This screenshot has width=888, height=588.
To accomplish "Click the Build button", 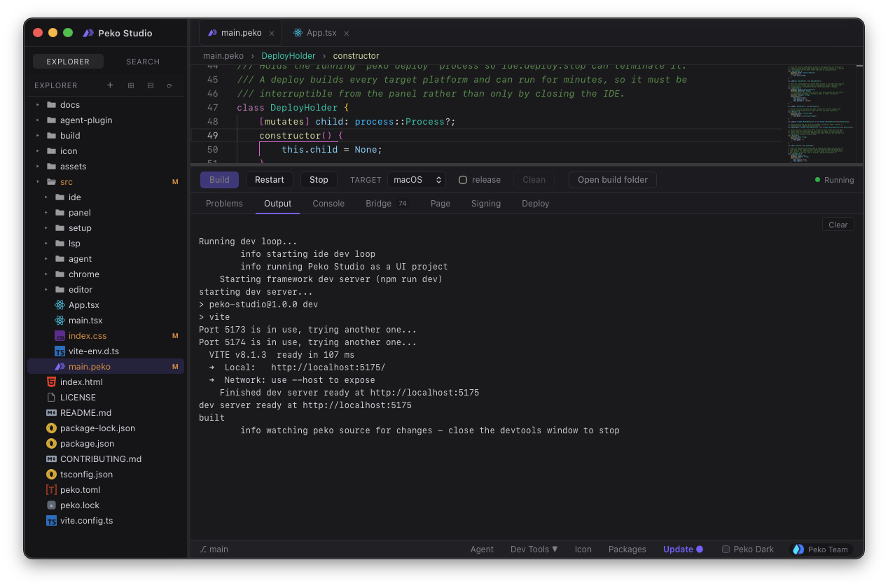I will (x=219, y=180).
